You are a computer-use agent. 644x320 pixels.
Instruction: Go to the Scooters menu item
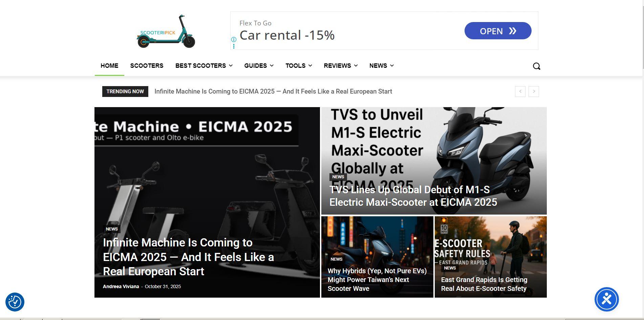coord(147,66)
